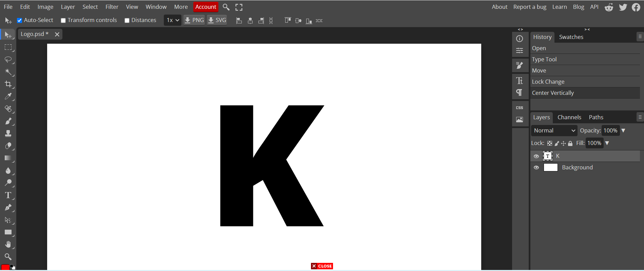Open the Properties sliders panel icon
644x271 pixels.
point(520,51)
